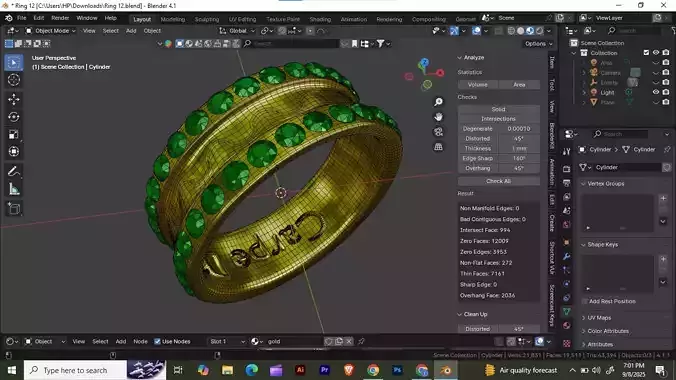Screen dimensions: 676x380
Task: Select material preview shading
Action: click(530, 31)
